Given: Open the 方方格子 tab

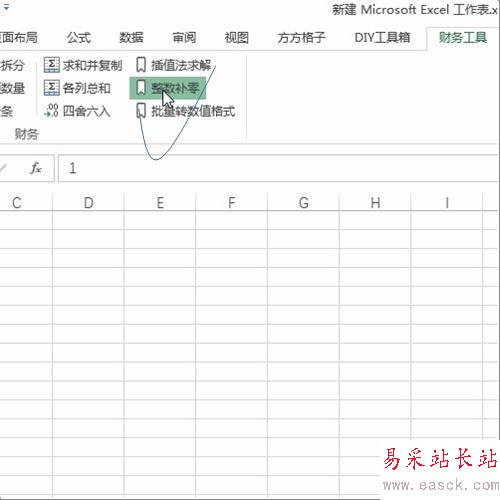Looking at the screenshot, I should [x=301, y=38].
